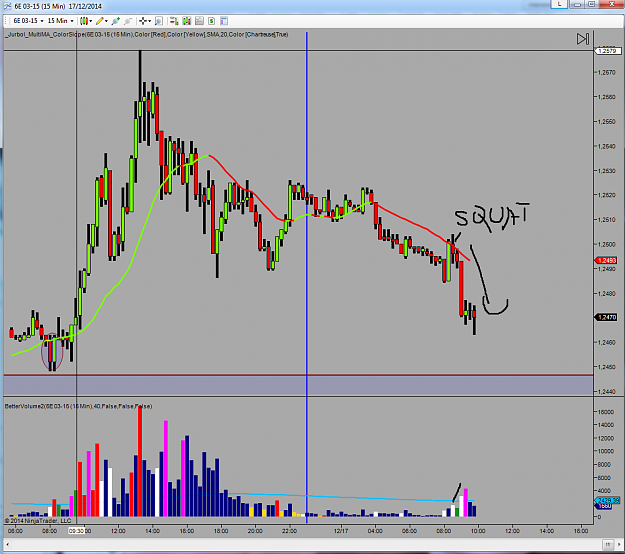Click the 1.2670 price axis label

(607, 73)
